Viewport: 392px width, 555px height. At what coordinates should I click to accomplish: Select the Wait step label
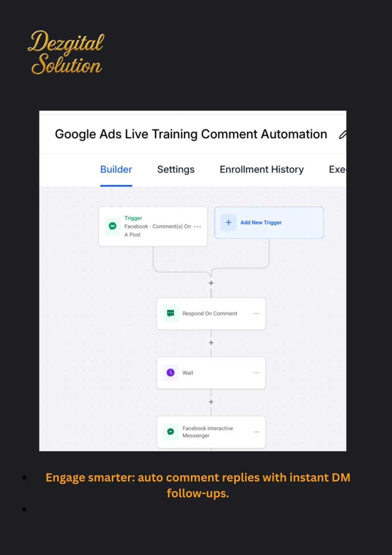(x=188, y=373)
